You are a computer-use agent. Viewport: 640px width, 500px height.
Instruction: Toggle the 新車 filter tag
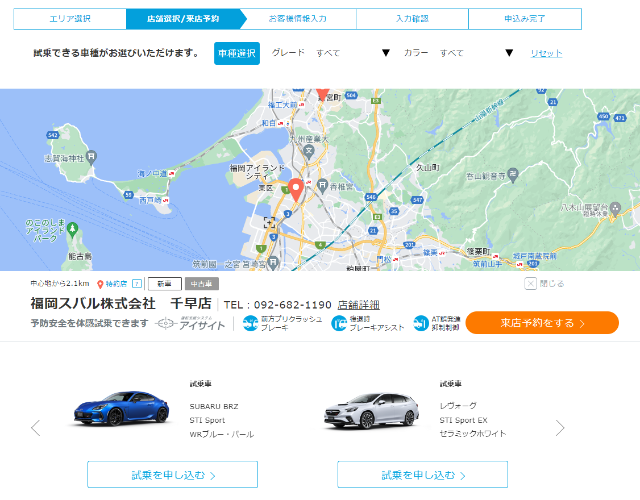[x=165, y=284]
